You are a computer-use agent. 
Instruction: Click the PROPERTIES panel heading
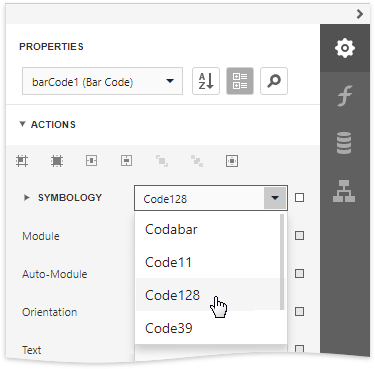(x=51, y=47)
